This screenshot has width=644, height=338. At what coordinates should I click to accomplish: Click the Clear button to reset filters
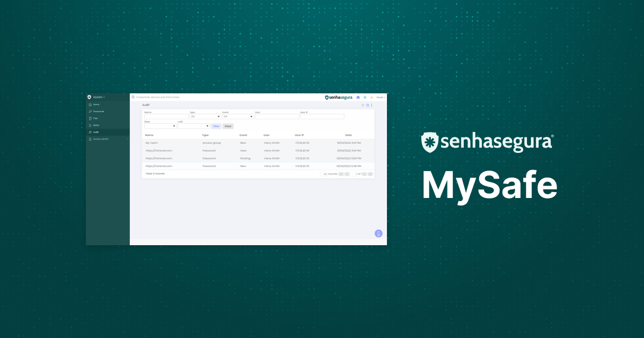pos(228,126)
